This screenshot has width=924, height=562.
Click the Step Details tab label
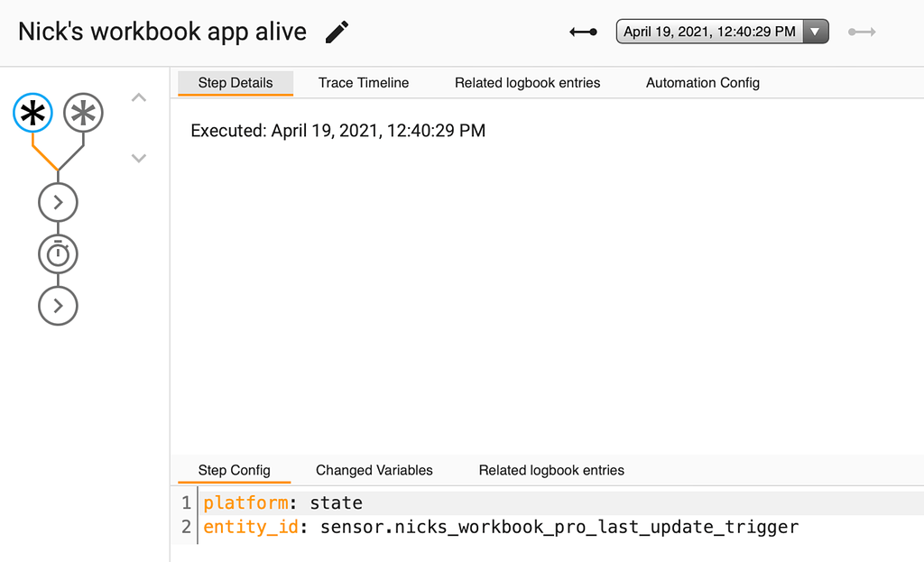[236, 82]
